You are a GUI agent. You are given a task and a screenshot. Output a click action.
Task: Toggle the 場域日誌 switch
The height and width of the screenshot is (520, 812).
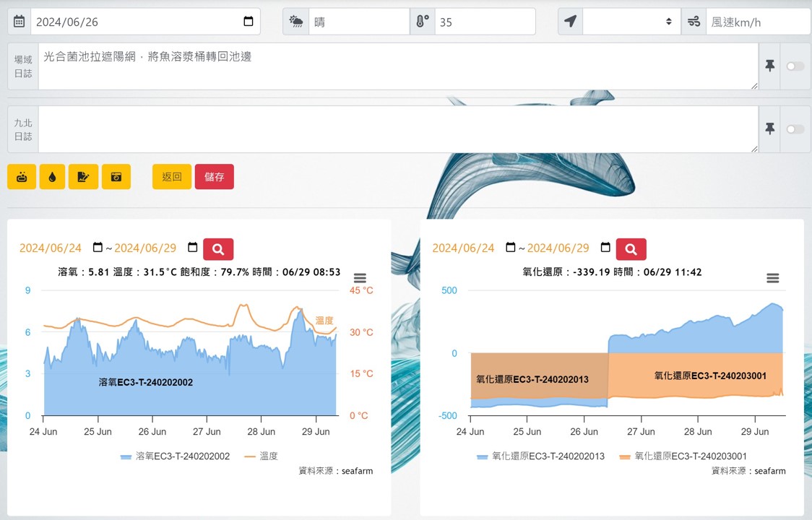click(x=795, y=66)
